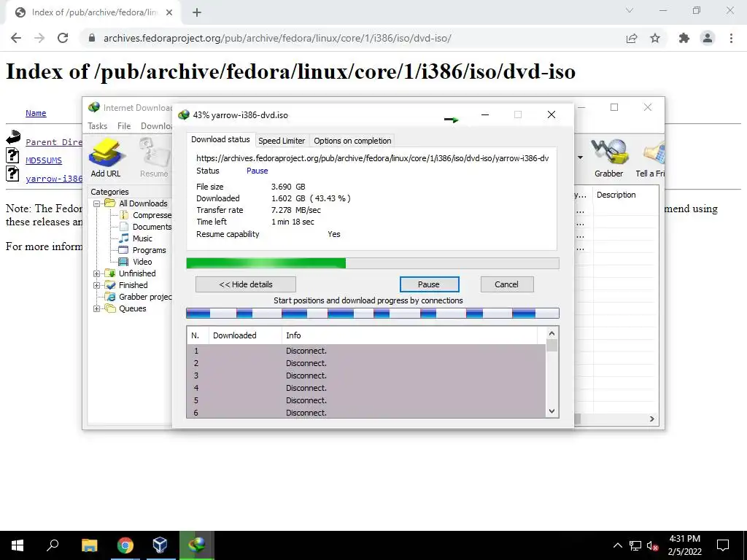Click the connections progress segment bar

[373, 313]
